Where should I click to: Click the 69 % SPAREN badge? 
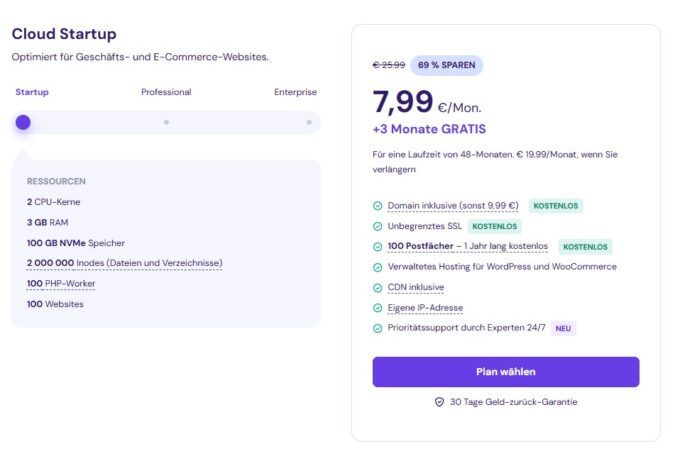click(x=445, y=65)
